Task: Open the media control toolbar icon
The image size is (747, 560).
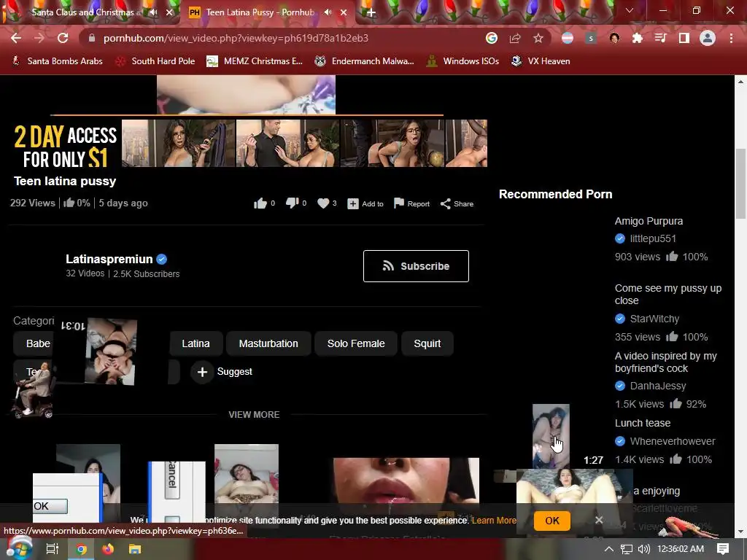Action: pyautogui.click(x=661, y=38)
